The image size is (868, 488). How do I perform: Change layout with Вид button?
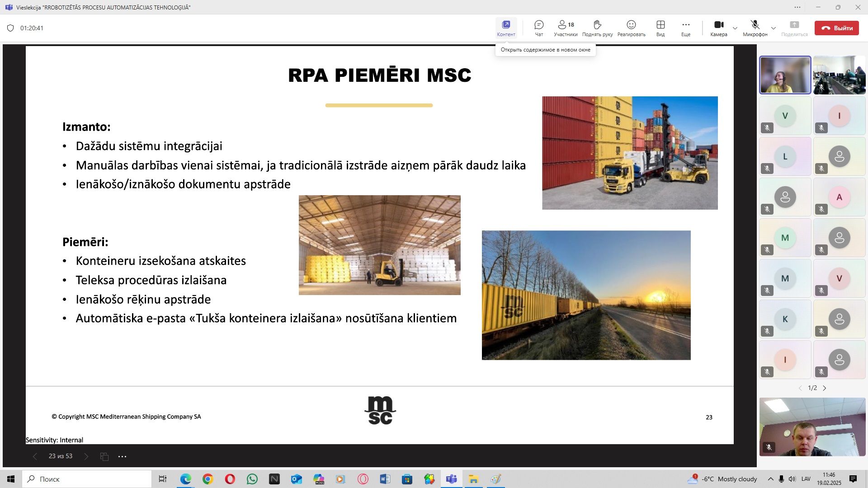click(x=660, y=28)
